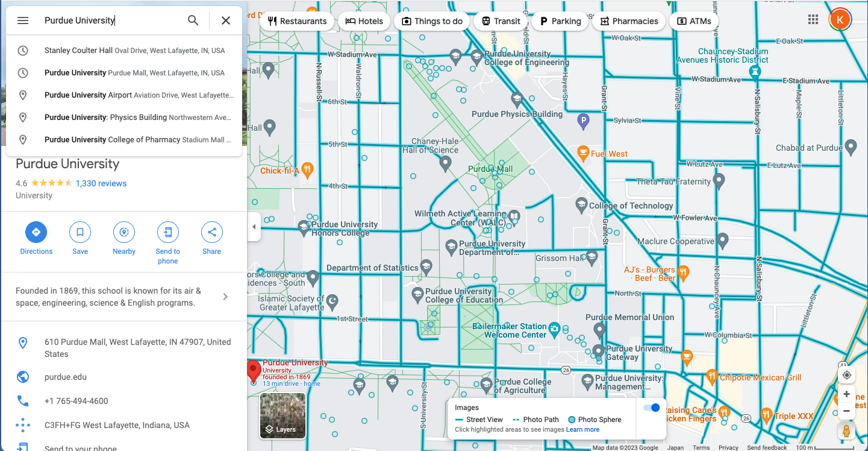This screenshot has height=451, width=868.
Task: Click the Send to phone icon
Action: click(168, 232)
